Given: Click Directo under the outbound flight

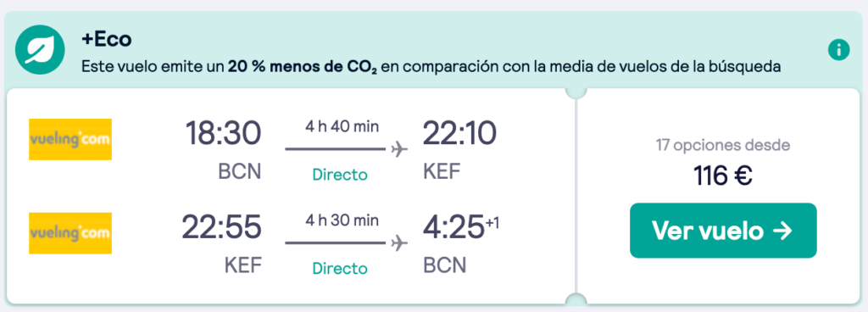Looking at the screenshot, I should (340, 175).
